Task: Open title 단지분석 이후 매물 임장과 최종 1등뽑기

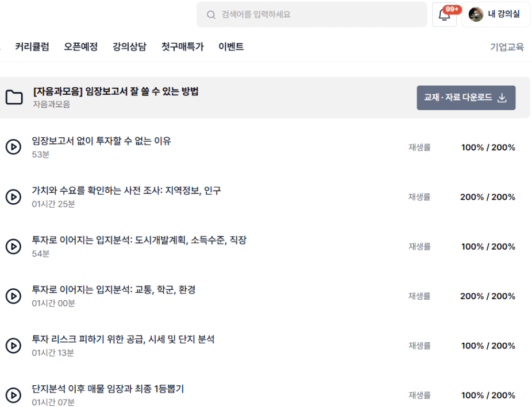Action: (x=108, y=389)
